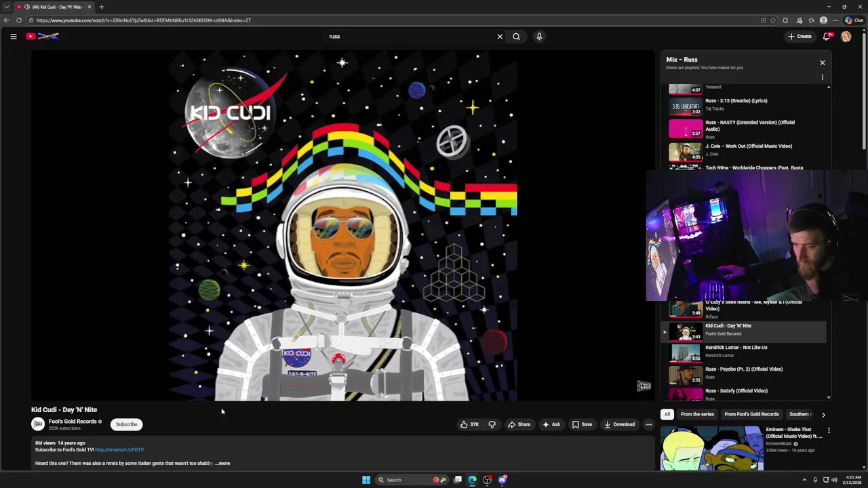Switch to Edge in taskbar
This screenshot has height=488, width=868.
tap(473, 480)
